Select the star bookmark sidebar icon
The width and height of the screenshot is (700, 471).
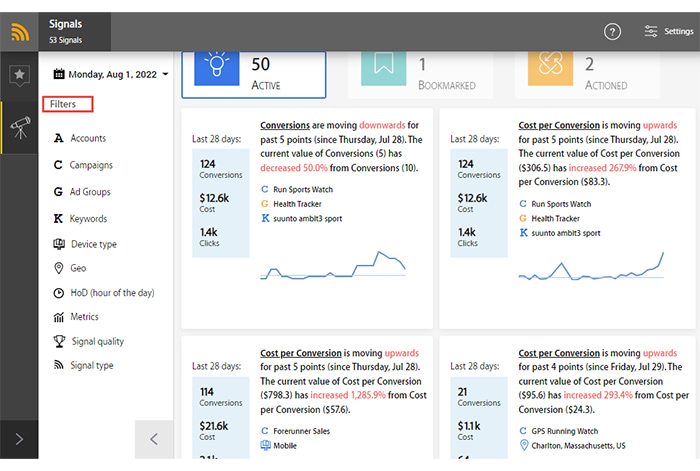tap(19, 75)
